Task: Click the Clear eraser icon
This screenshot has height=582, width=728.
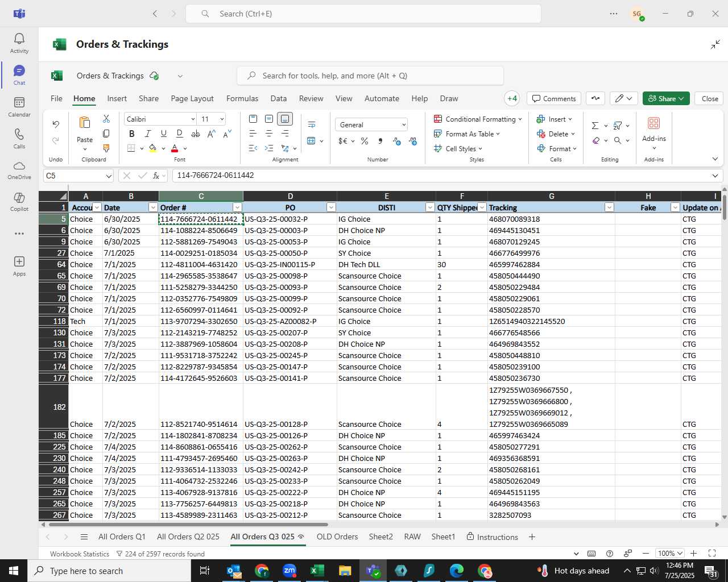Action: pyautogui.click(x=595, y=140)
